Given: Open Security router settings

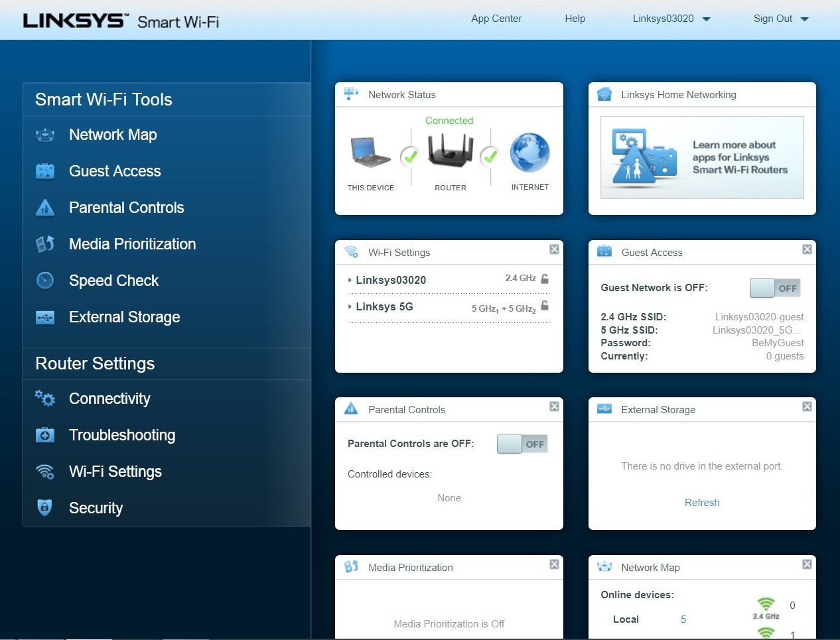Looking at the screenshot, I should click(x=96, y=508).
